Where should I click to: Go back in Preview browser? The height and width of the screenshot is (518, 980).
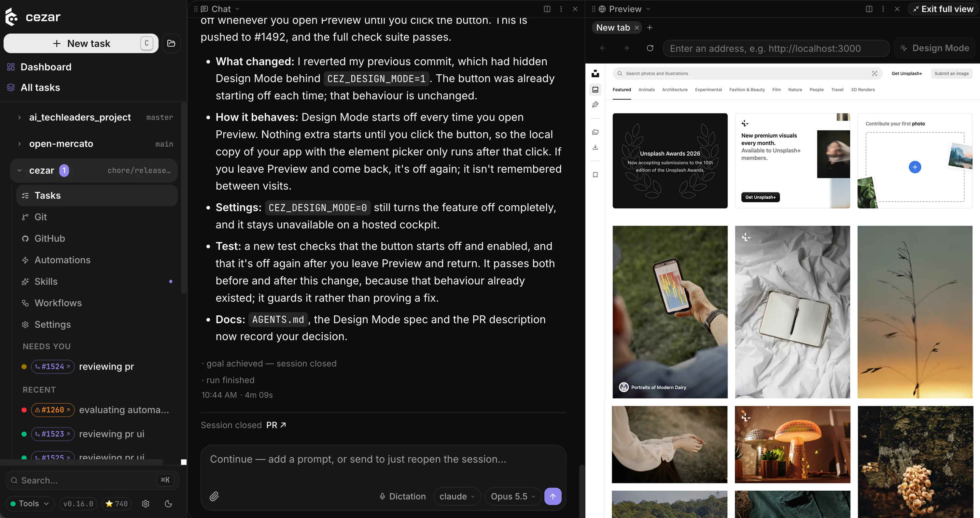(x=603, y=48)
